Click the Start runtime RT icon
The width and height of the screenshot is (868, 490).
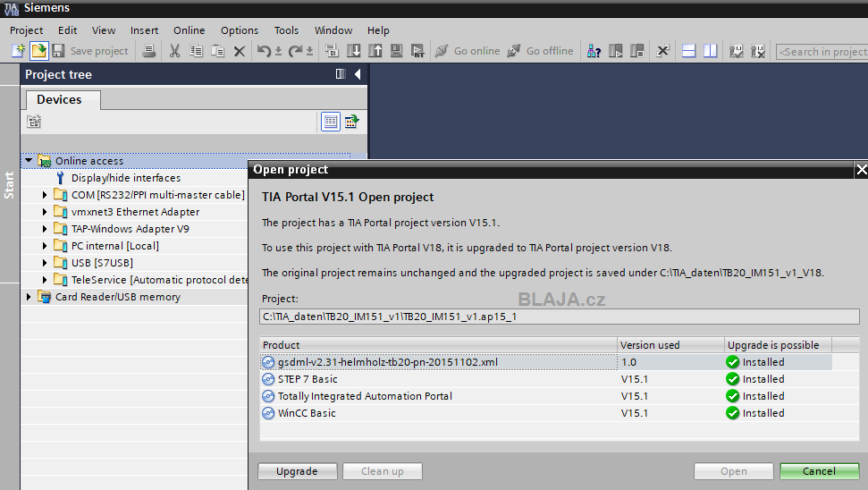[418, 51]
